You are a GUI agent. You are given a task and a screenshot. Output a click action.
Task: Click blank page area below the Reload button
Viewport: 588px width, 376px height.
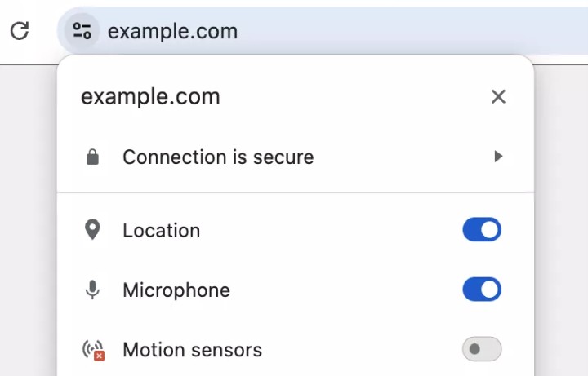tap(24, 204)
